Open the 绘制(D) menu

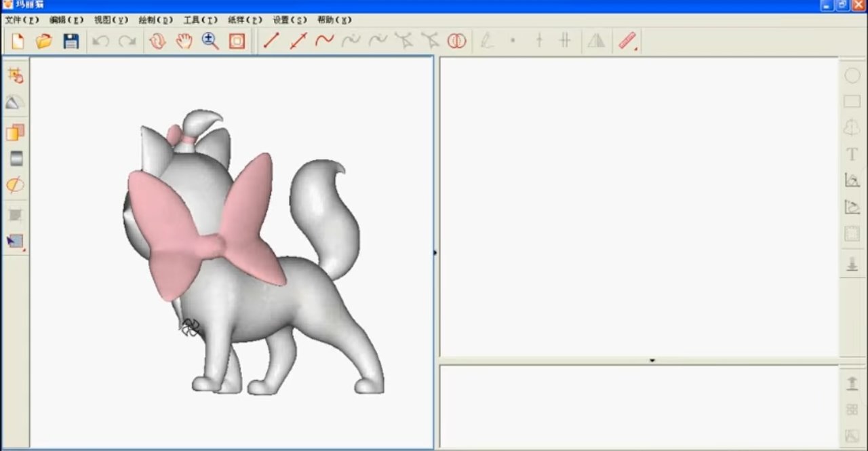coord(156,20)
